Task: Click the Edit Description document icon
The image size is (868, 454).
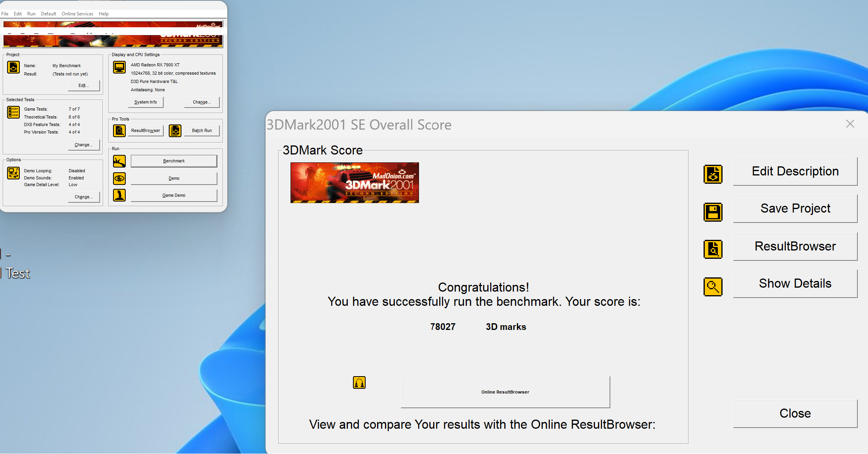Action: pyautogui.click(x=713, y=174)
